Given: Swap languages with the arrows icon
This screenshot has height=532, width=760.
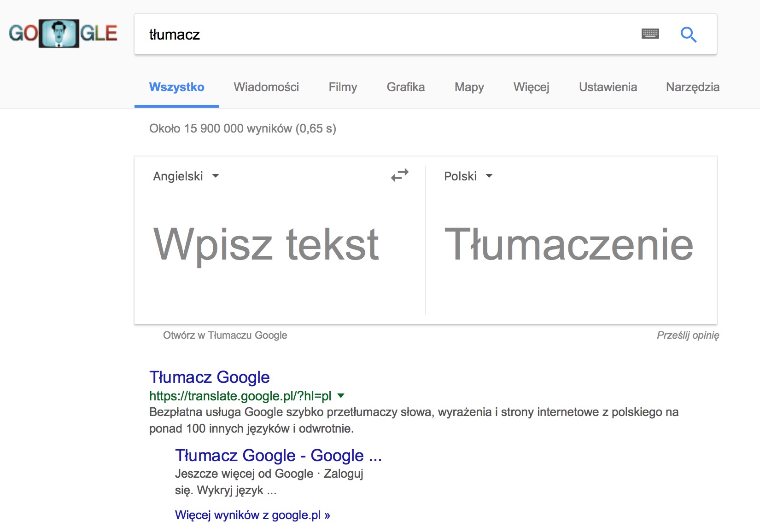Looking at the screenshot, I should click(x=400, y=175).
